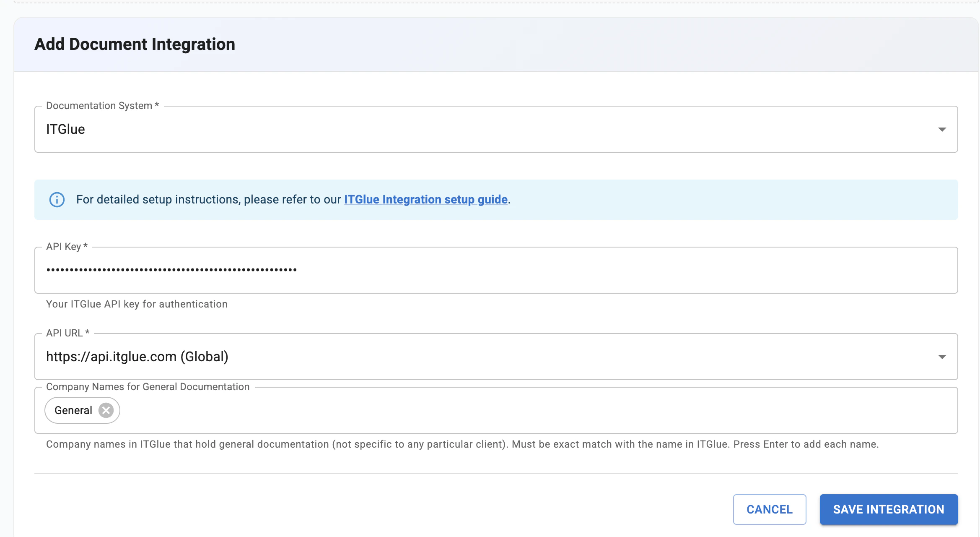Click the remove X on the General chip
The width and height of the screenshot is (980, 537).
coord(106,410)
